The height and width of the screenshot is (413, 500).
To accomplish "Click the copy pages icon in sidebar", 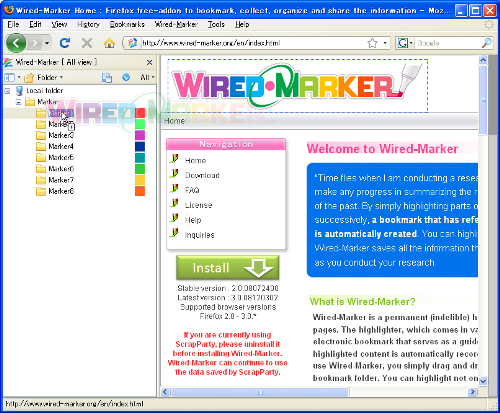I will pos(107,77).
